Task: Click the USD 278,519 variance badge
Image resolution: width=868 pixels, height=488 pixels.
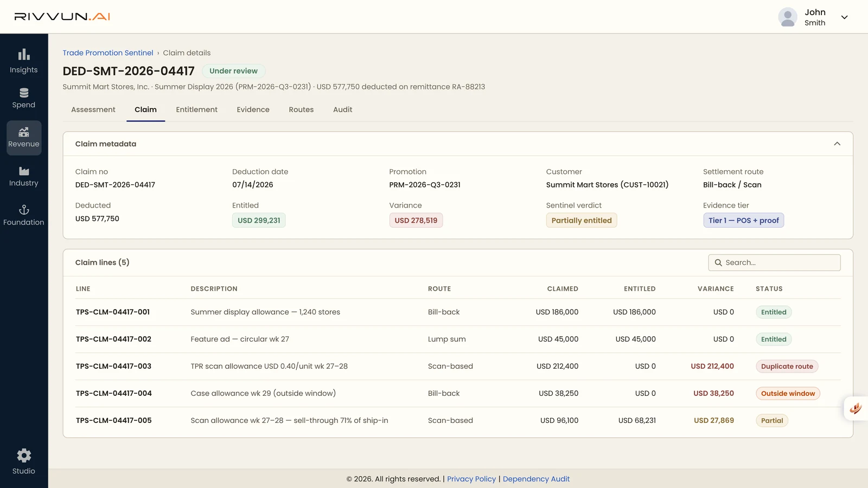Action: click(x=416, y=220)
